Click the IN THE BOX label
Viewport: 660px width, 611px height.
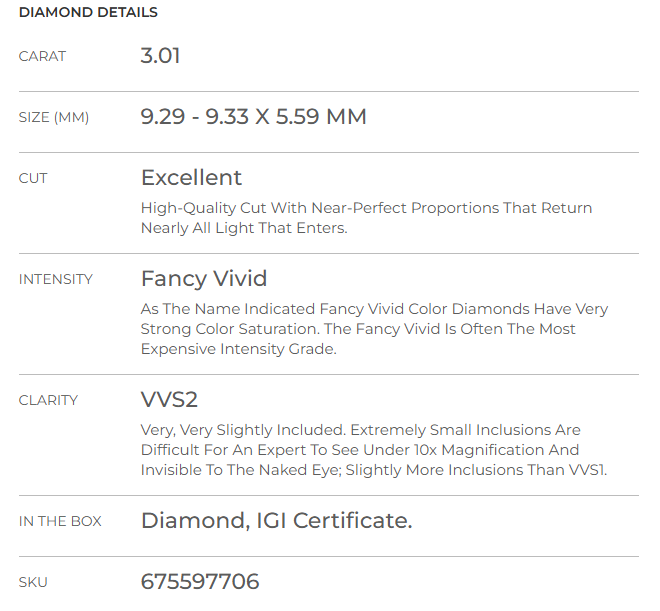[x=60, y=521]
